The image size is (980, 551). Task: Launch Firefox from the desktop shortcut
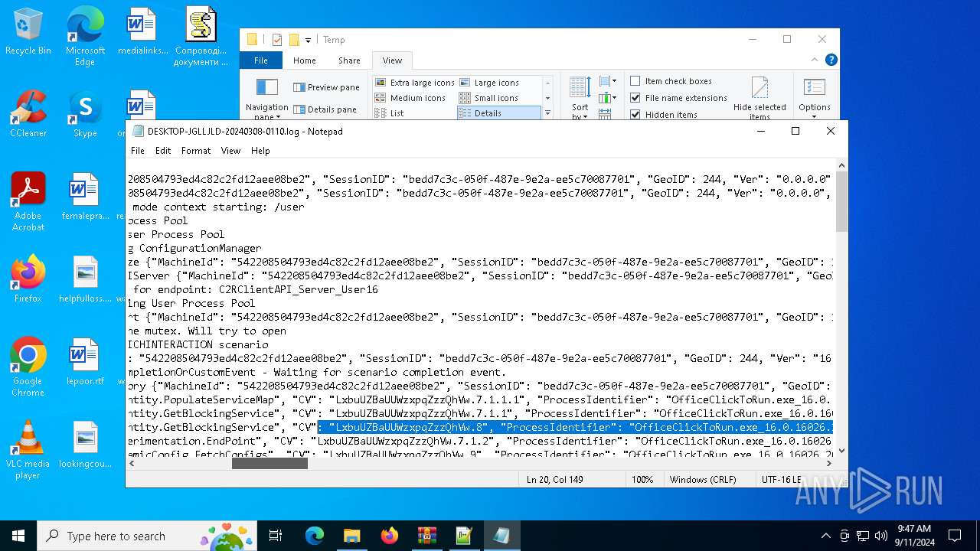[28, 280]
